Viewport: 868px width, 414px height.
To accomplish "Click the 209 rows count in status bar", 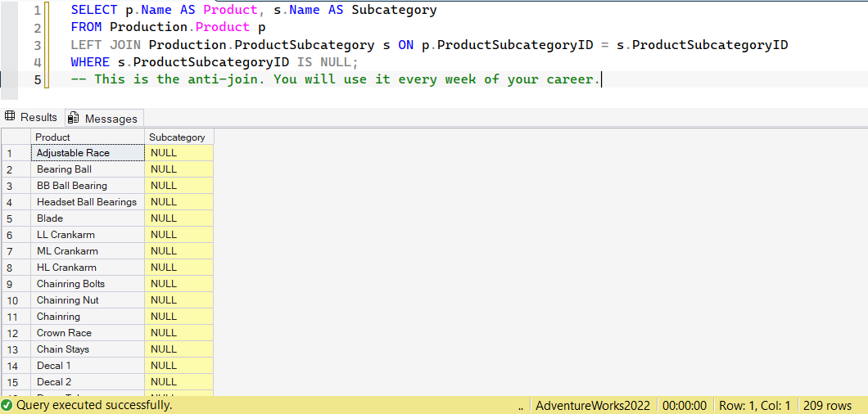I will point(828,405).
